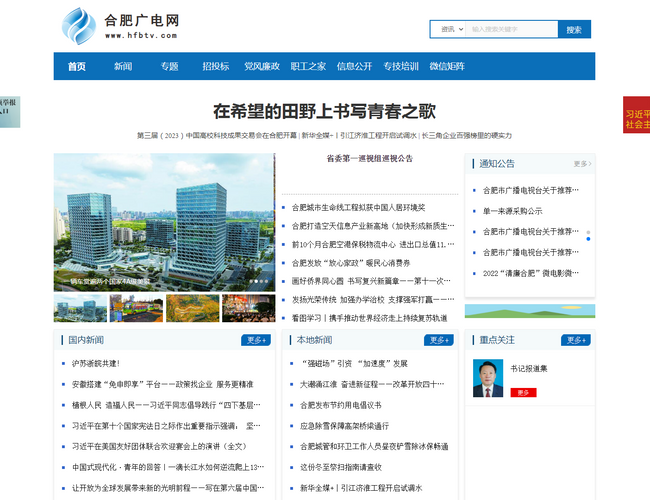Open 看图学习 携手推动世界经济 article
This screenshot has width=650, height=500.
pyautogui.click(x=369, y=318)
